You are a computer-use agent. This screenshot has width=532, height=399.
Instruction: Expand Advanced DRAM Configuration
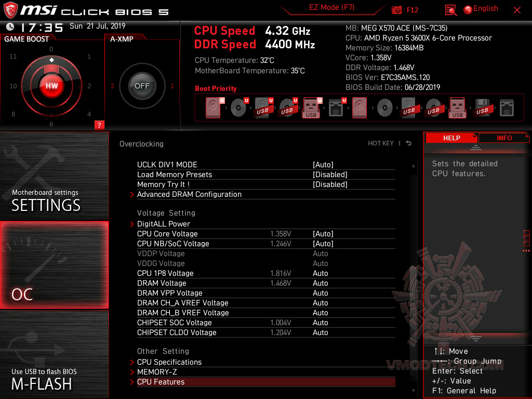(x=189, y=194)
